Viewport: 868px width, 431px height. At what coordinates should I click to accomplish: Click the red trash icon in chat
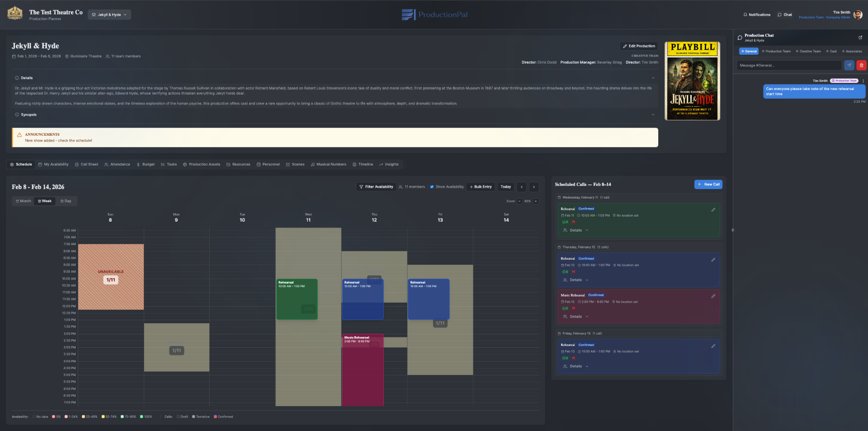861,65
